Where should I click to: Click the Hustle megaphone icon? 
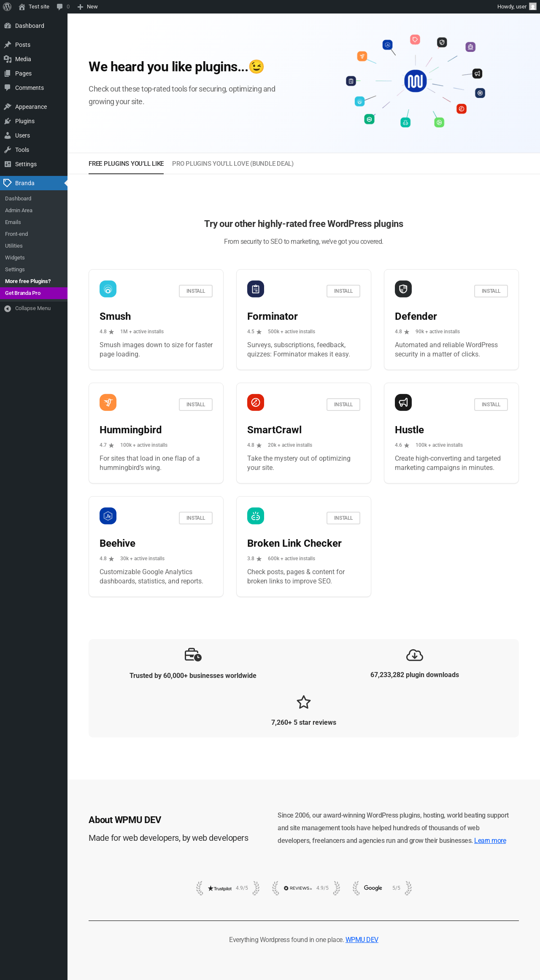[x=403, y=402]
